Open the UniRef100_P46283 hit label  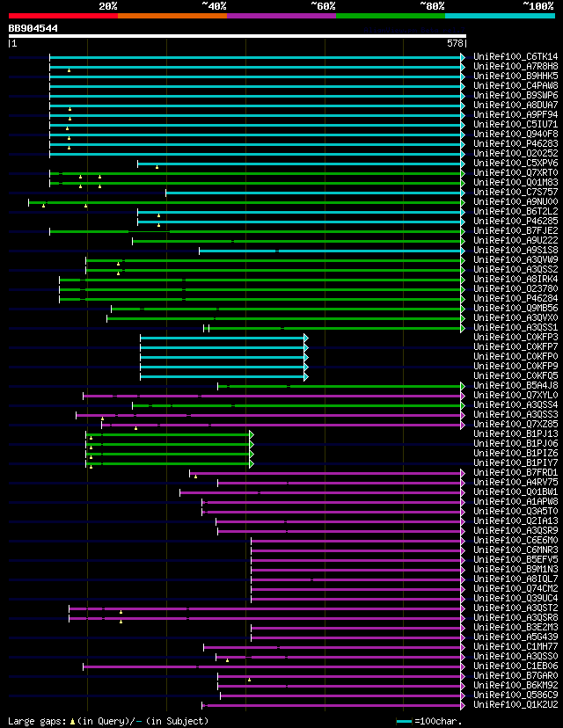(x=515, y=143)
